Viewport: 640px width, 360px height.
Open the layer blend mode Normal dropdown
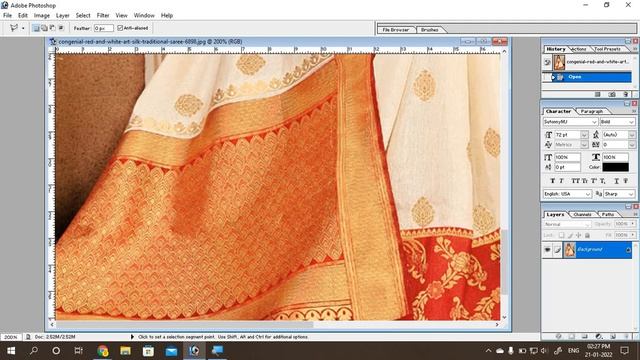tap(567, 224)
